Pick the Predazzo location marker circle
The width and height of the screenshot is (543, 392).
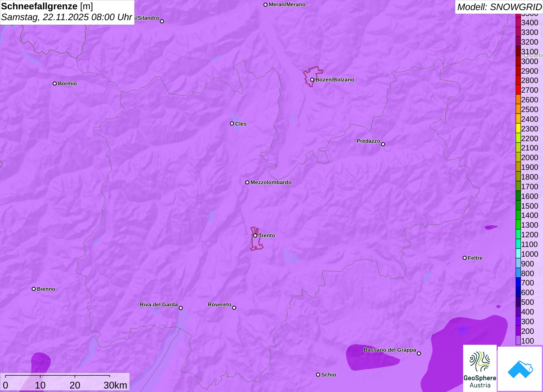pyautogui.click(x=383, y=144)
